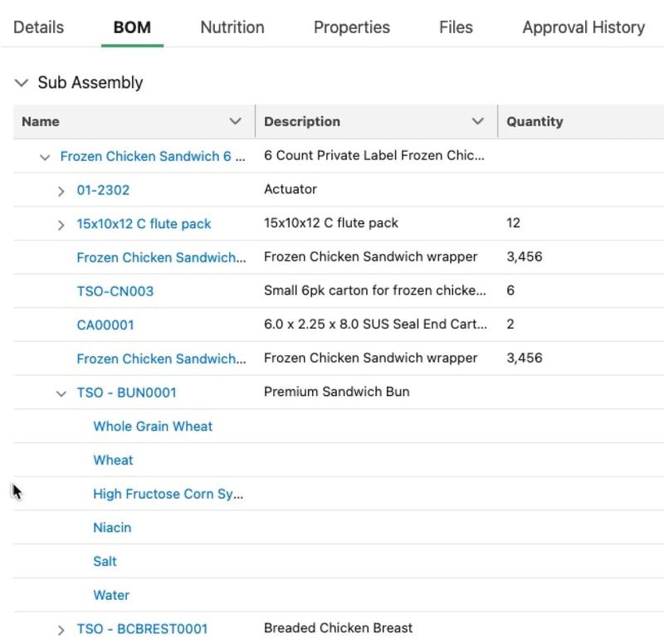Screen dimensions: 664x644
Task: View the Properties tab
Action: 351,27
